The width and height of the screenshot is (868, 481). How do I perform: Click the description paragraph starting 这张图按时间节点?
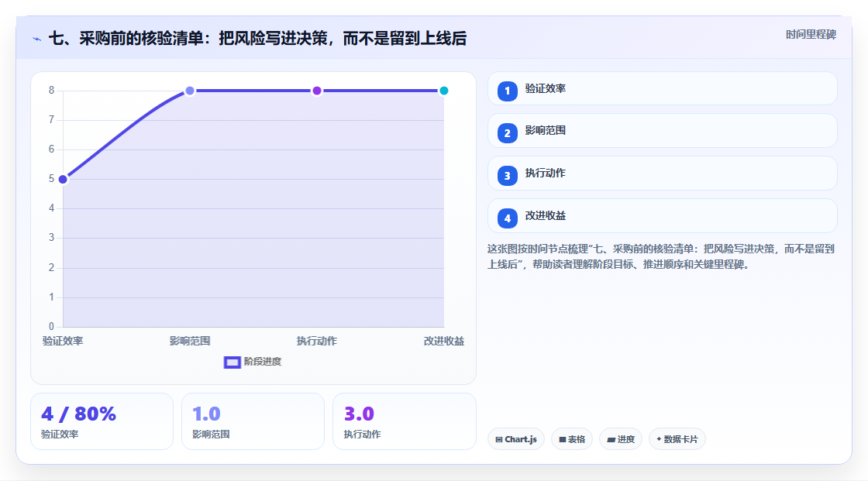[661, 257]
